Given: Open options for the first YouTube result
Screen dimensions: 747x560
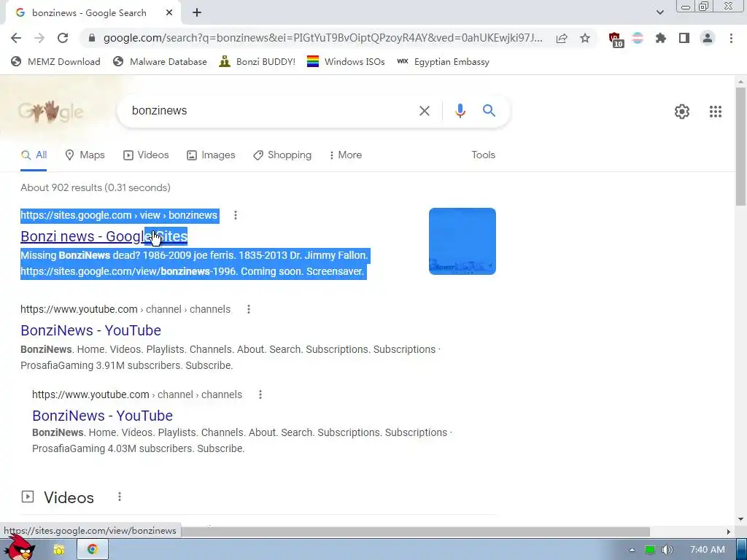Looking at the screenshot, I should [x=248, y=309].
